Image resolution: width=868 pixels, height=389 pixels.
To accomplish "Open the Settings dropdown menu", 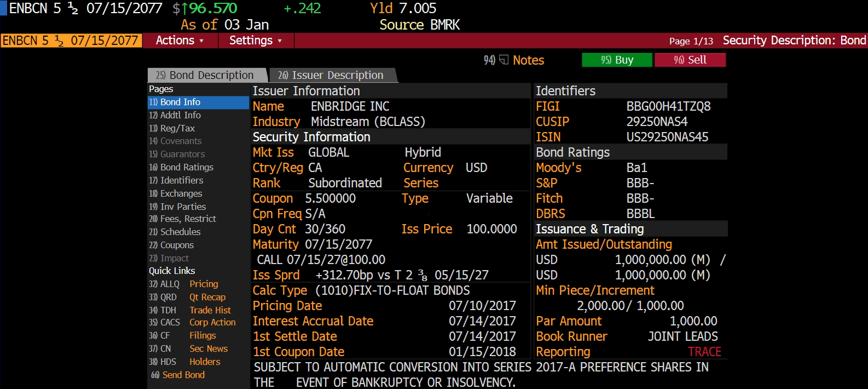I will (x=256, y=41).
